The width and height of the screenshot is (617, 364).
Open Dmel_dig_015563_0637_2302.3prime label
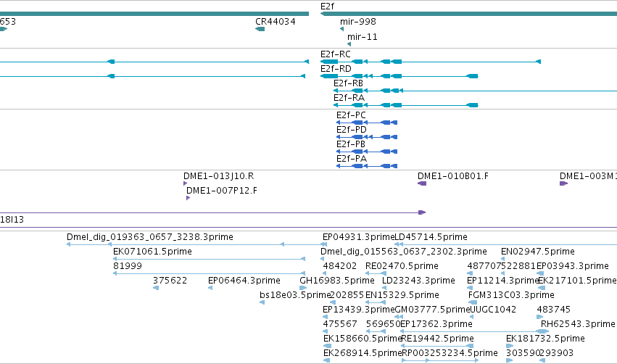click(x=404, y=252)
